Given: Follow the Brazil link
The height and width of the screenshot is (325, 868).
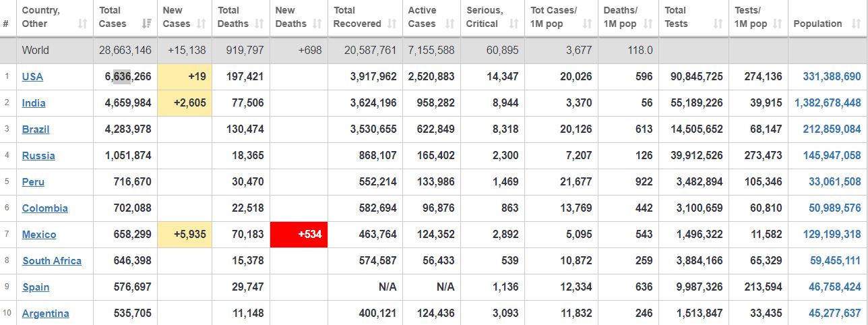Looking at the screenshot, I should pyautogui.click(x=36, y=129).
